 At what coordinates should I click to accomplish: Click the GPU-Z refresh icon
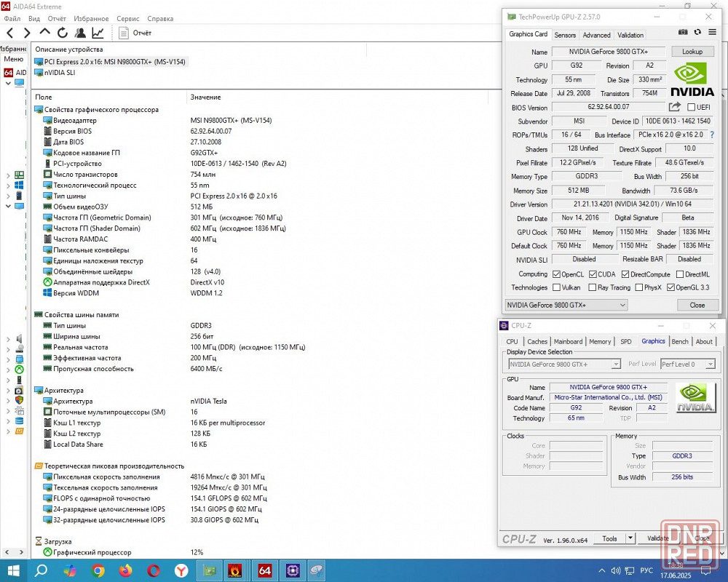pos(697,32)
